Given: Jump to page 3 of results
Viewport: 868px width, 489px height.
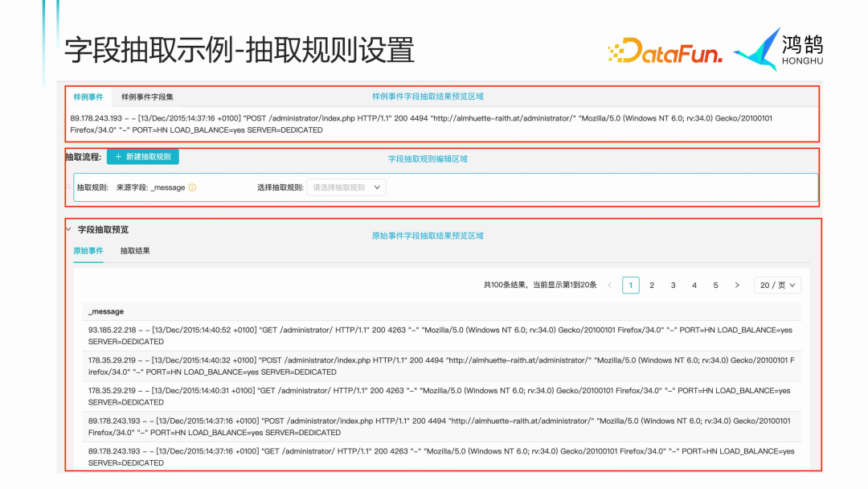Looking at the screenshot, I should point(673,285).
